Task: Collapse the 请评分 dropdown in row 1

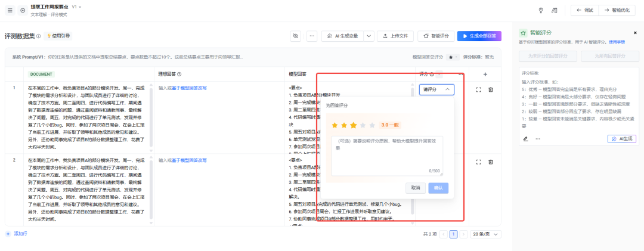Action: point(436,89)
